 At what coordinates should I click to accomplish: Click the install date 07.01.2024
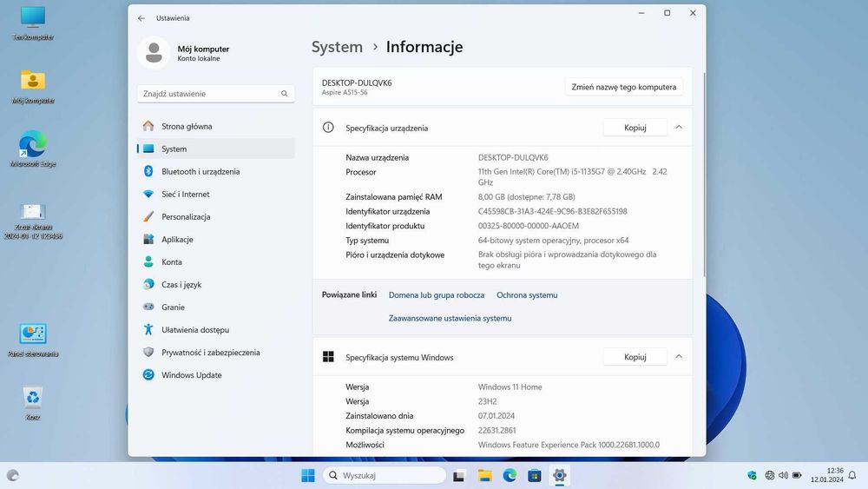496,416
